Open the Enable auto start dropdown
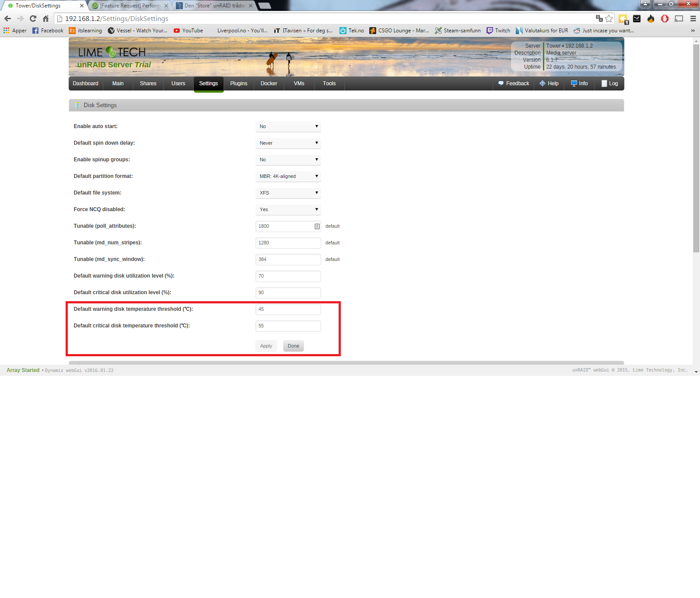Screen dimensions: 700x598 [288, 127]
